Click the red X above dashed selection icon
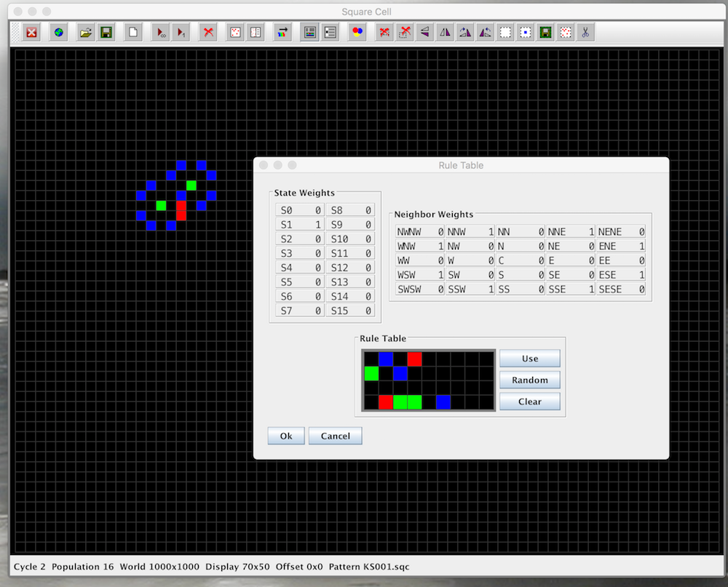This screenshot has width=728, height=587. (405, 33)
